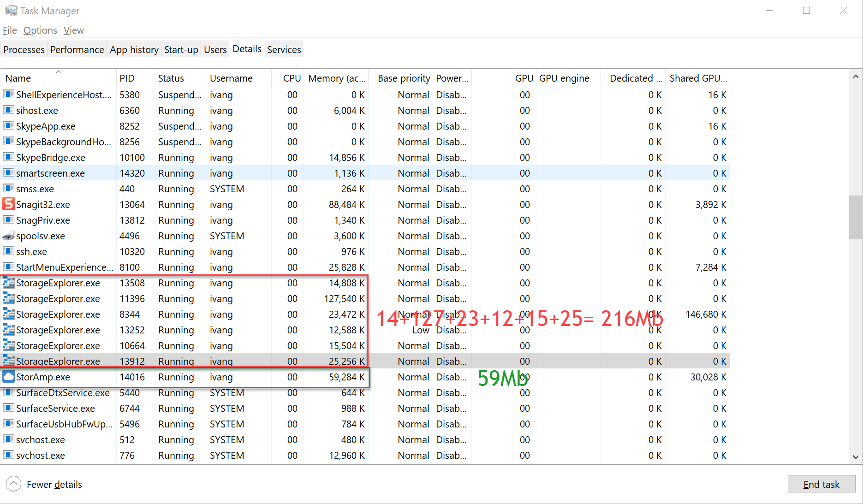Click icon of StorageExplorer.exe PID 13912
The width and height of the screenshot is (863, 504).
[x=9, y=361]
